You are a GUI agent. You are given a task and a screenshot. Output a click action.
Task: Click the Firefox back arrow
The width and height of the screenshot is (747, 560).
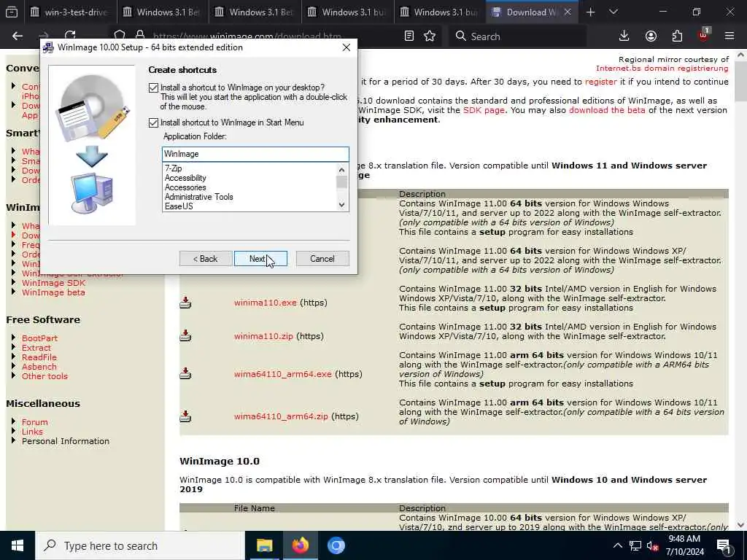coord(18,36)
